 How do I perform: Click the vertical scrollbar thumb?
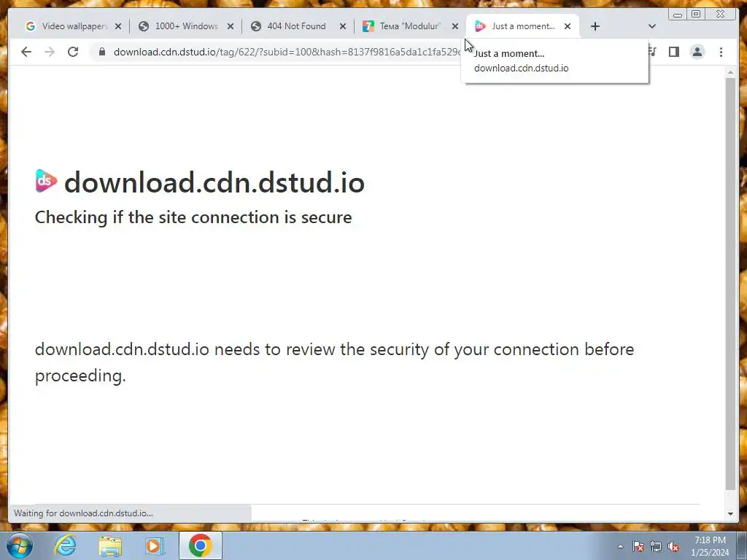click(x=730, y=284)
